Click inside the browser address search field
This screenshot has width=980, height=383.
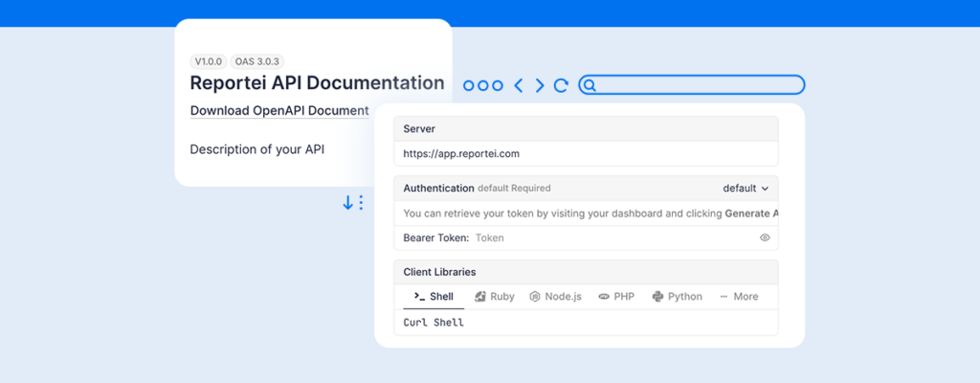point(691,84)
